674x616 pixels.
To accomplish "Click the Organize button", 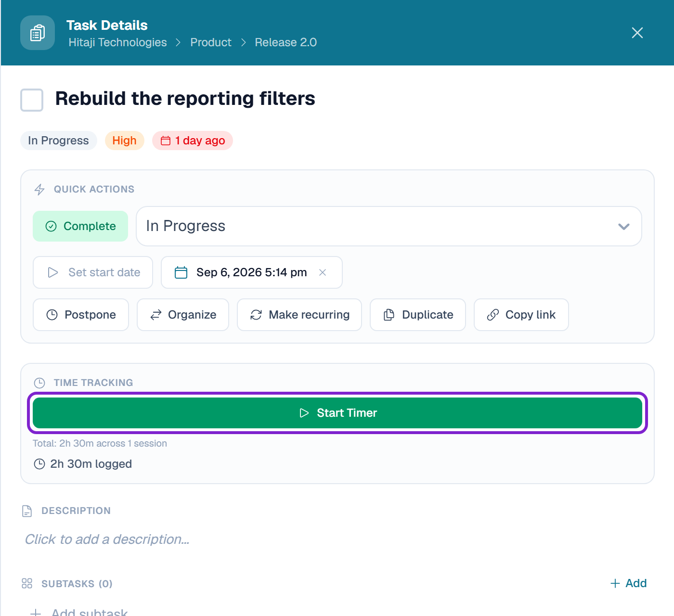I will pyautogui.click(x=183, y=315).
